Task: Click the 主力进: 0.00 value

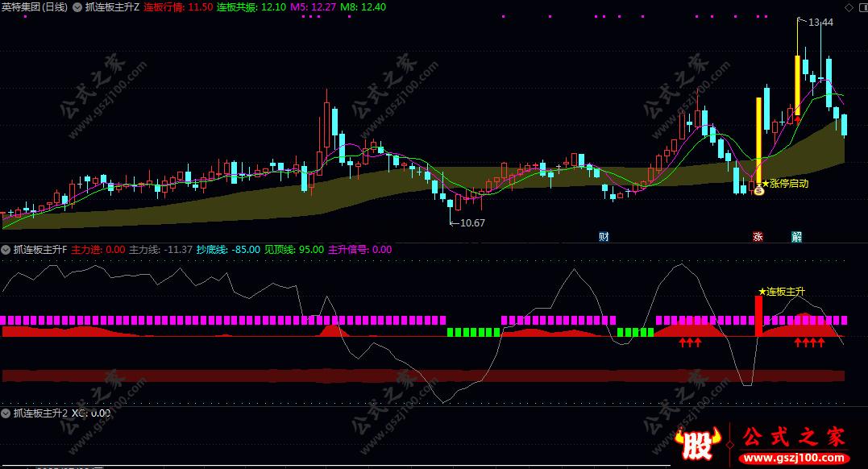Action: (98, 250)
